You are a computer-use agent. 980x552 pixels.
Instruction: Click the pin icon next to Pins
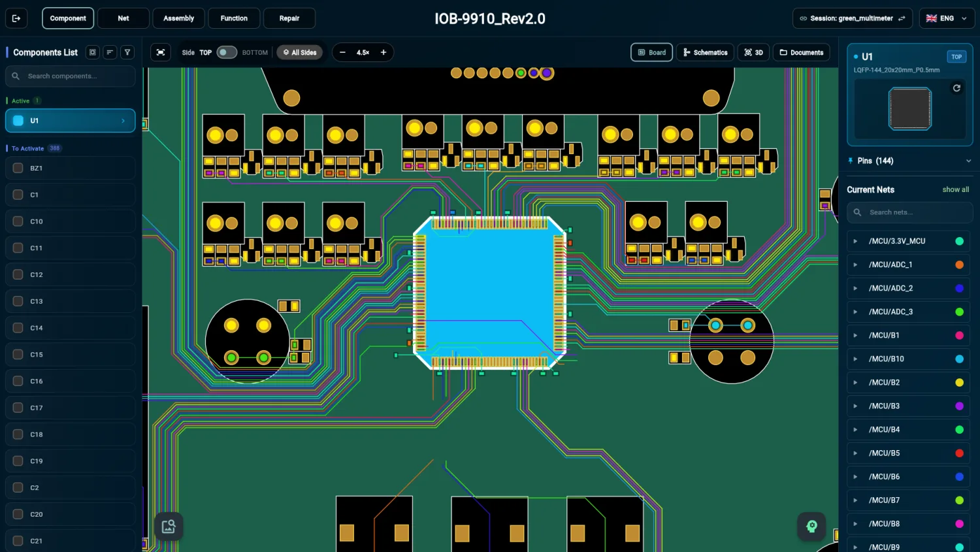(851, 161)
